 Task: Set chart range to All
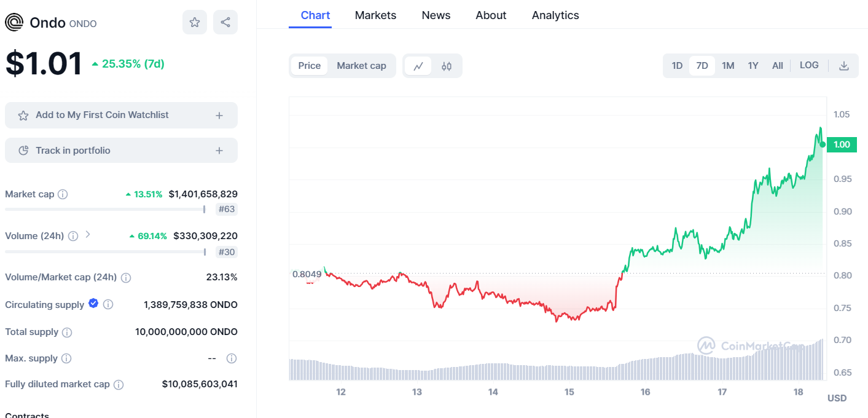[778, 66]
